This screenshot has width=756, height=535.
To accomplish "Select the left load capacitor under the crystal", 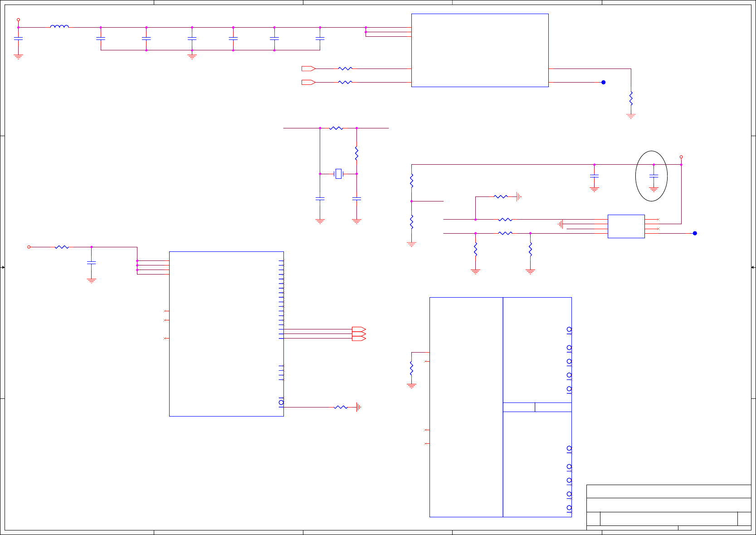I will click(320, 199).
